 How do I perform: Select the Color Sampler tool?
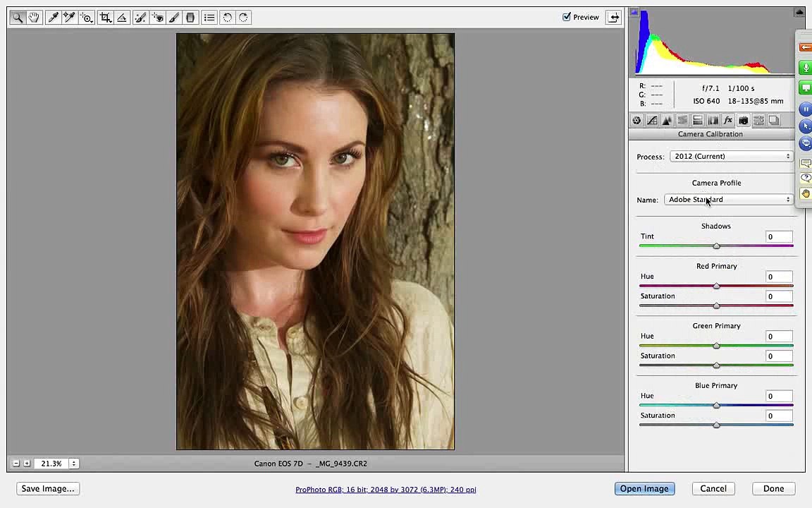point(69,18)
